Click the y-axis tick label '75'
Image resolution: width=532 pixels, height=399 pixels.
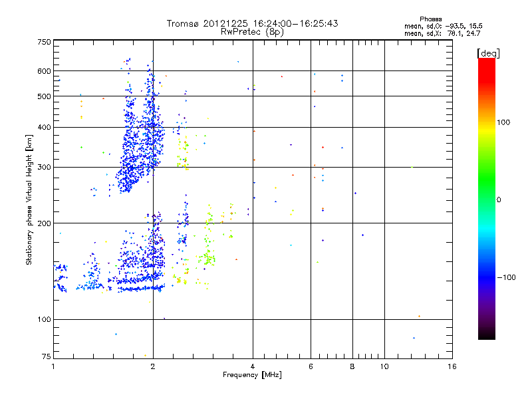coord(47,356)
